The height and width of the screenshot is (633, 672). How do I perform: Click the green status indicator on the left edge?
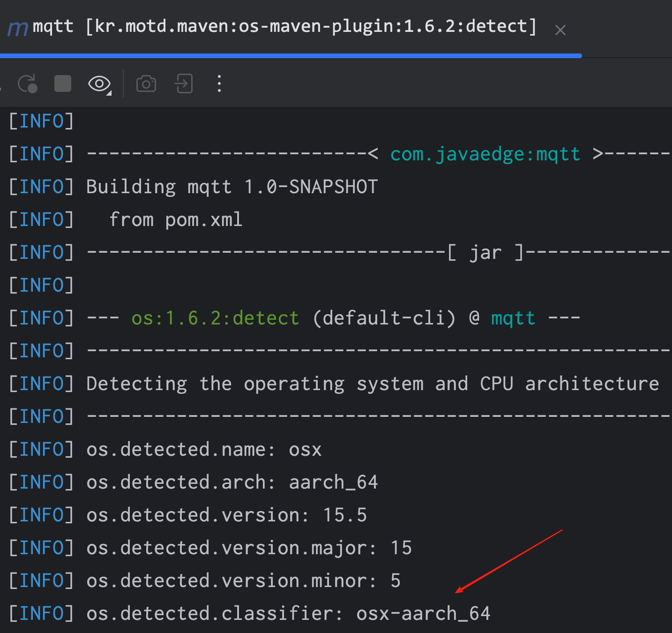click(1, 88)
